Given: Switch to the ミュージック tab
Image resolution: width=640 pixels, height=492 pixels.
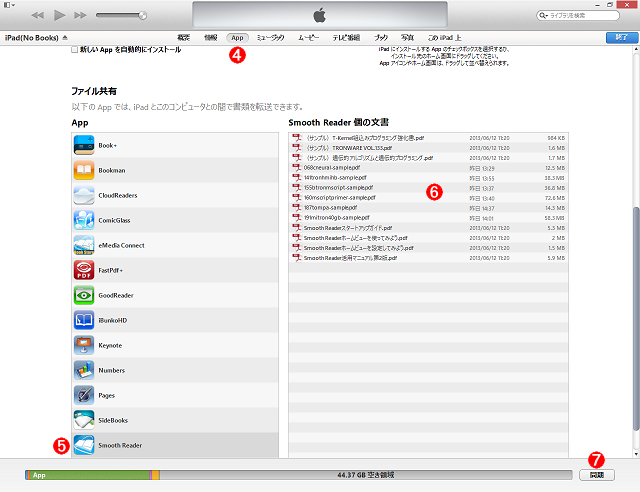Looking at the screenshot, I should click(x=270, y=38).
